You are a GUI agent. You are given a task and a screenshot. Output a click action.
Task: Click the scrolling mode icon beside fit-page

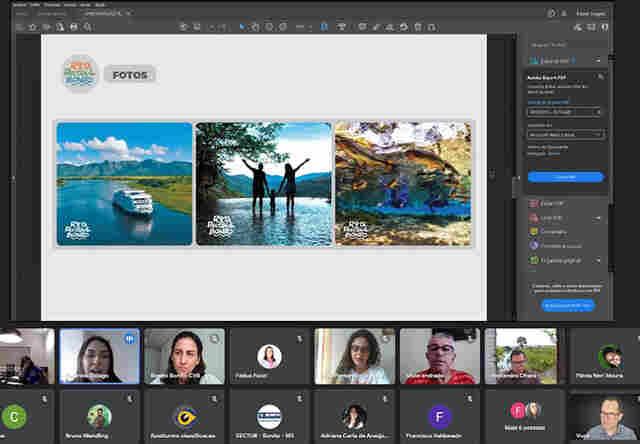coord(341,27)
